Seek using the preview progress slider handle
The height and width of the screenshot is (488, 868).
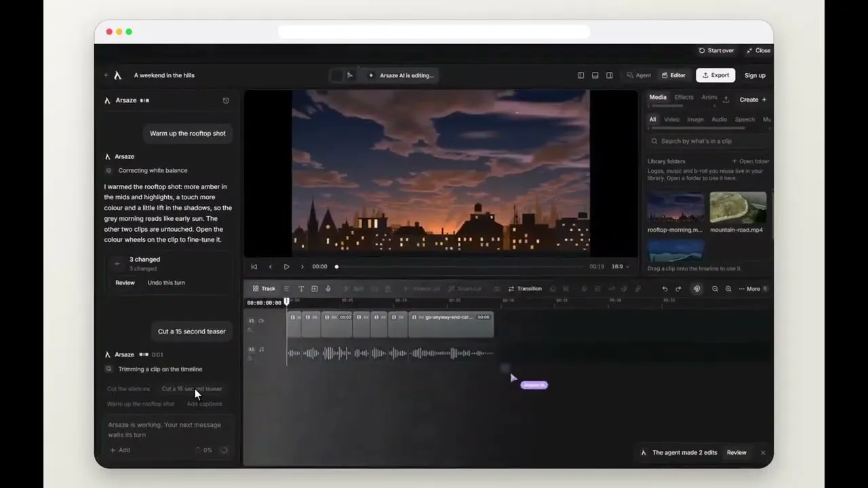coord(336,267)
